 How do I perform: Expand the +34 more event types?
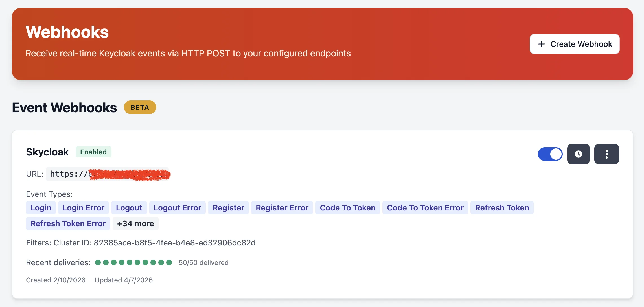pyautogui.click(x=135, y=223)
